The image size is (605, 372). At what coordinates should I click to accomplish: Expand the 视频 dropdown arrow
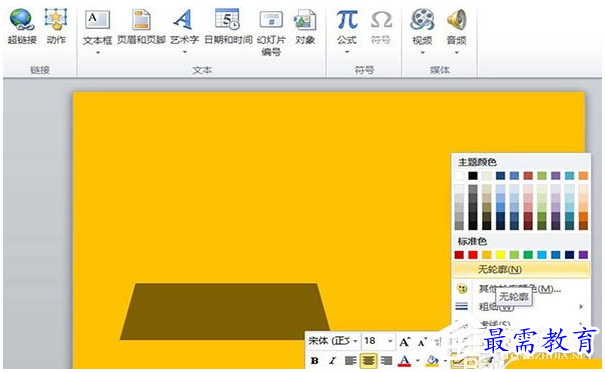pos(422,52)
